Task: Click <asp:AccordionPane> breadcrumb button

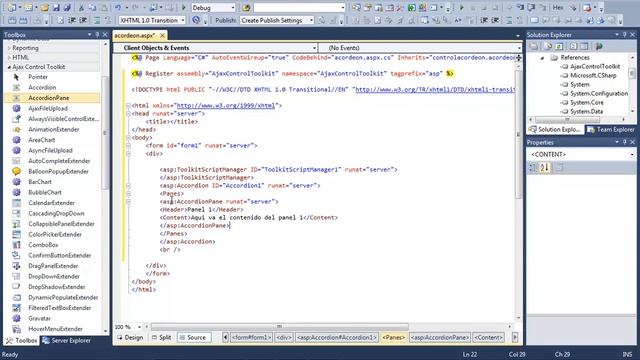Action: pos(440,338)
